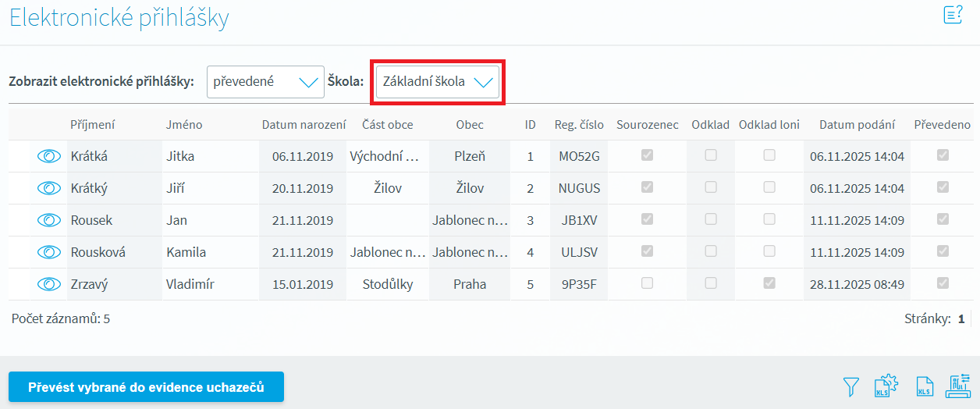Viewport: 980px width, 409px height.
Task: Export table to plain XLS file
Action: click(924, 386)
